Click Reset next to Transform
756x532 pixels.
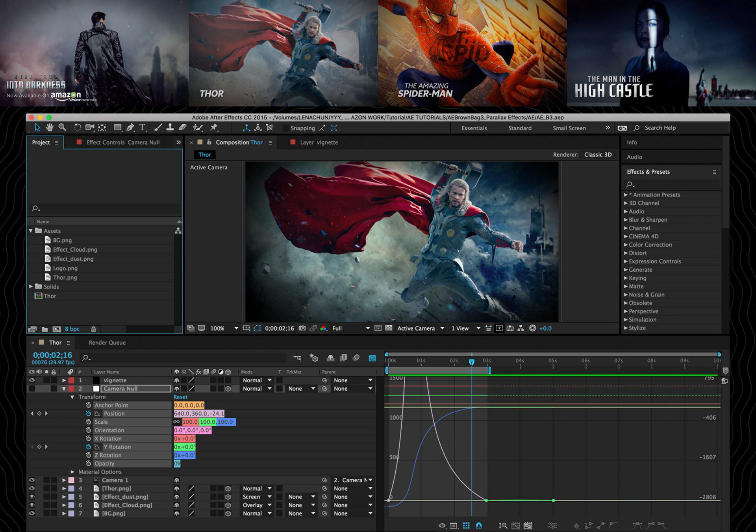pyautogui.click(x=180, y=397)
